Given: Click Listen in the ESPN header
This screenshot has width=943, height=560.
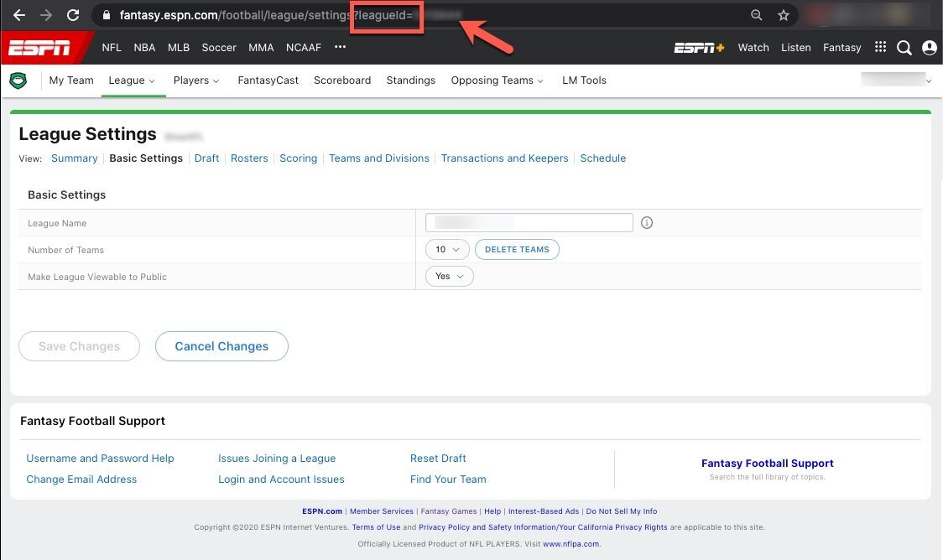Looking at the screenshot, I should (795, 48).
